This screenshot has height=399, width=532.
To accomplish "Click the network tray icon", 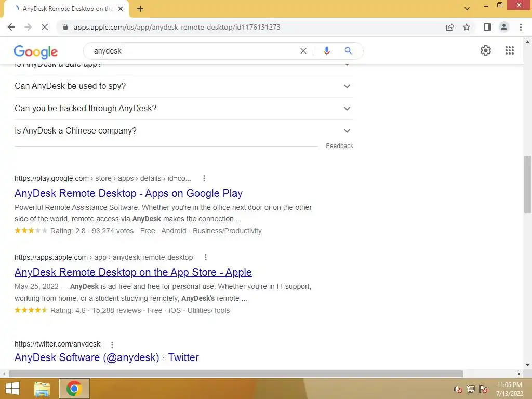I will click(x=471, y=389).
